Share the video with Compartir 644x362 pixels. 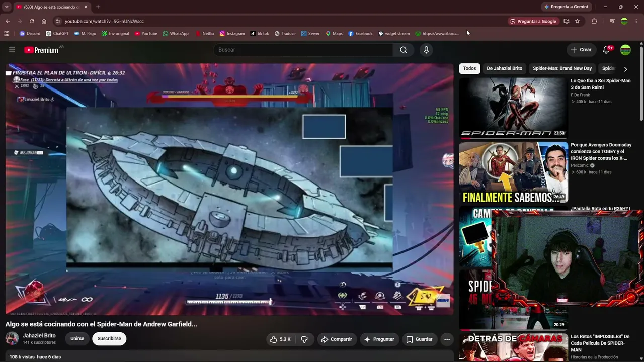(337, 339)
